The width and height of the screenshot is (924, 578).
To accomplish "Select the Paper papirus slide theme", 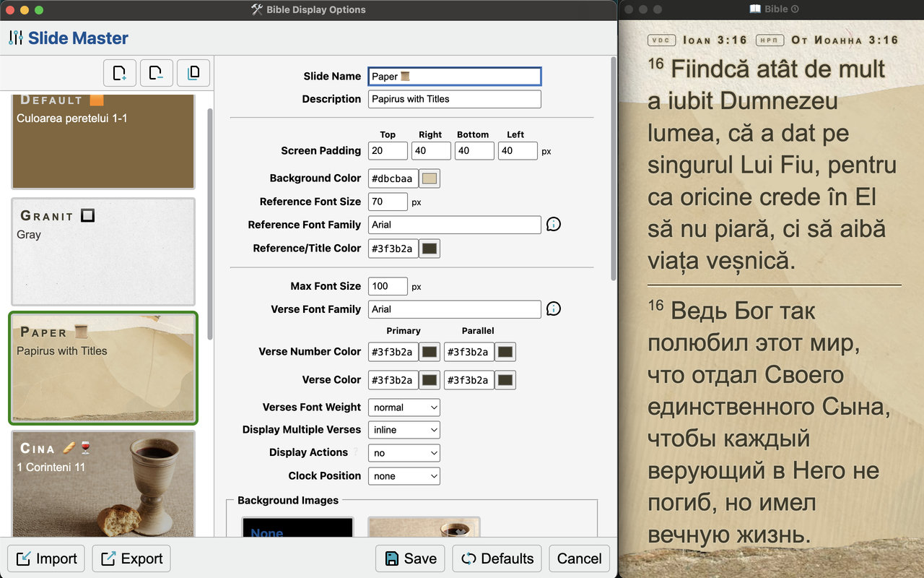I will click(103, 368).
